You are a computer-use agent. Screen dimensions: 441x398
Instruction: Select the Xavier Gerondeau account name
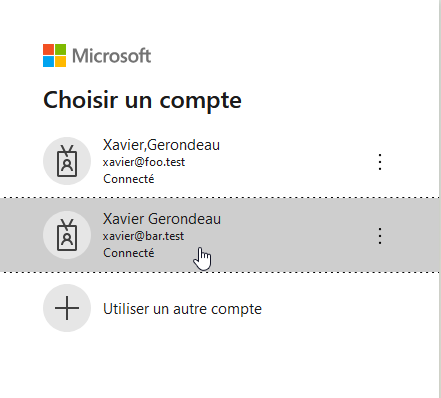coord(162,219)
